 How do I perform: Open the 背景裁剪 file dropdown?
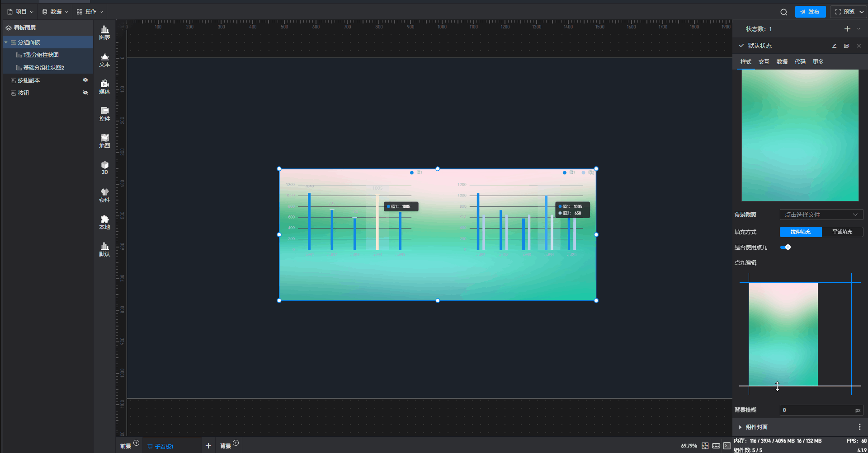[x=821, y=215]
